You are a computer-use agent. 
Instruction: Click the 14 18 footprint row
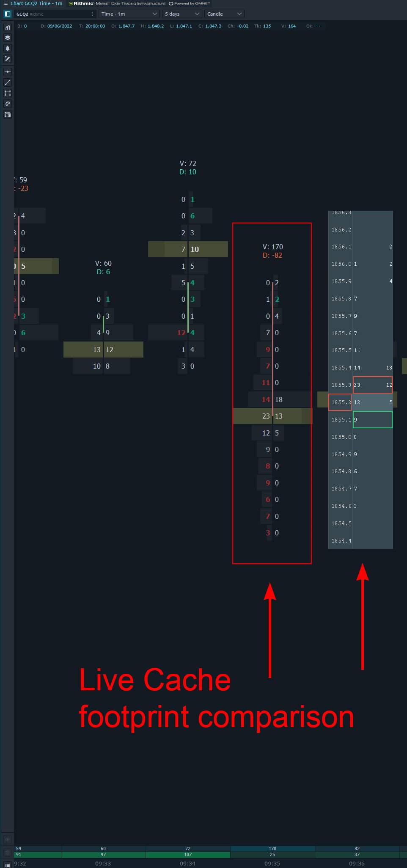(x=280, y=400)
